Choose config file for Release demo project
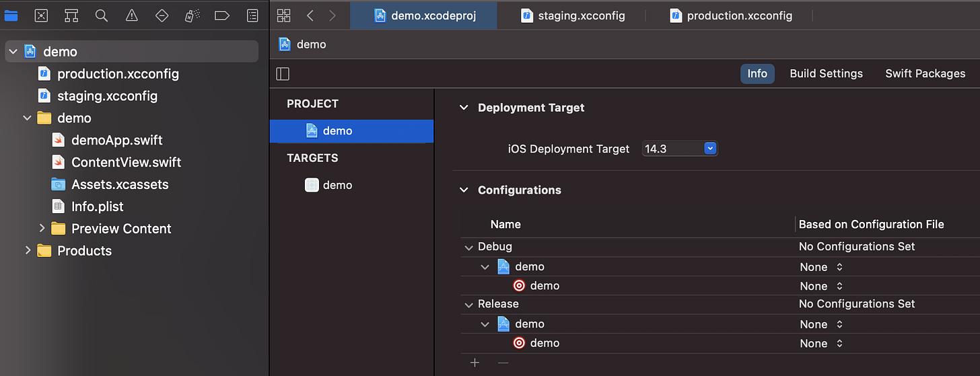The height and width of the screenshot is (376, 980). coord(821,324)
